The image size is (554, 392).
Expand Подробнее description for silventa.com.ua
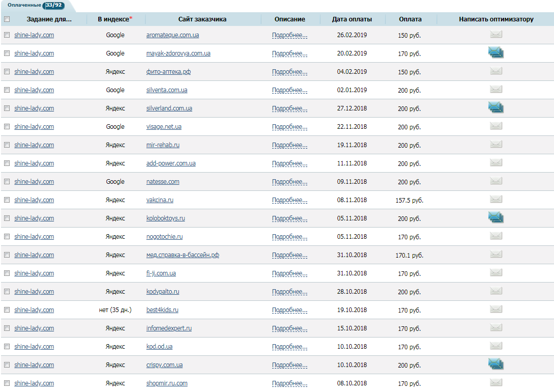(x=289, y=90)
